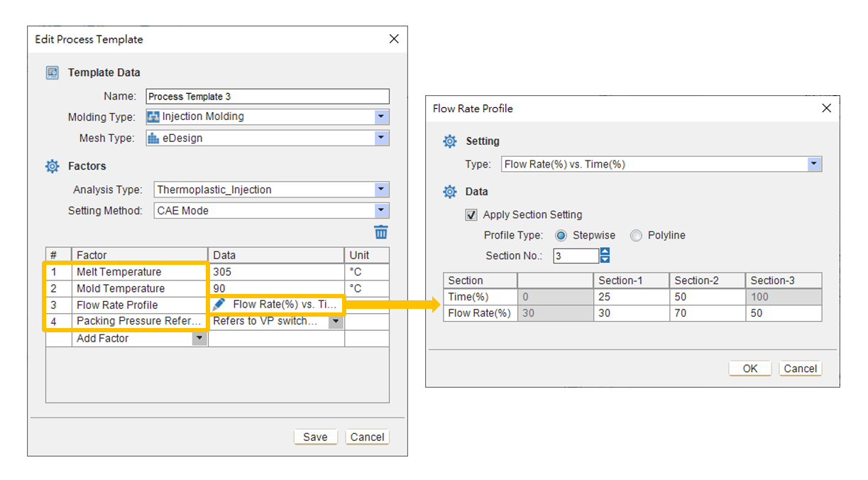Viewport: 868px width, 480px height.
Task: Open the Analysis Type dropdown
Action: point(382,190)
